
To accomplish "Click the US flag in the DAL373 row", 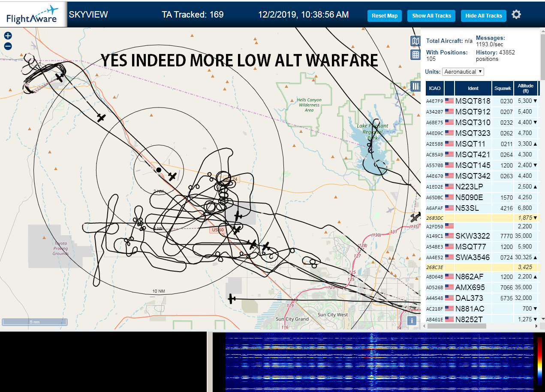I will point(449,298).
